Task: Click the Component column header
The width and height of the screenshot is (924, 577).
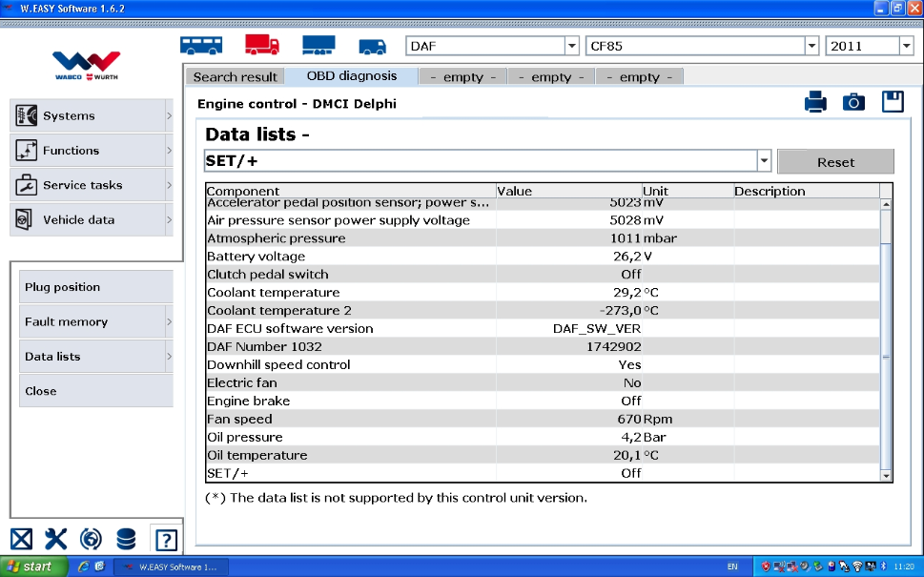Action: click(351, 191)
